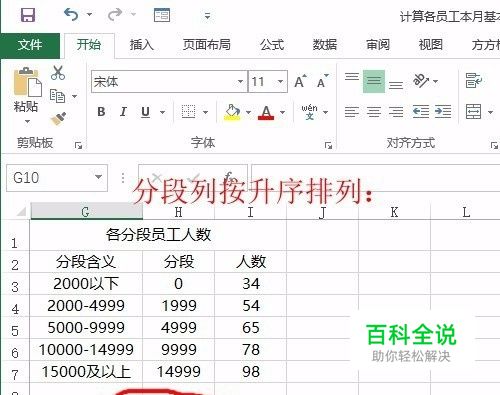Open font color palette dropdown
The image size is (500, 395).
point(282,112)
